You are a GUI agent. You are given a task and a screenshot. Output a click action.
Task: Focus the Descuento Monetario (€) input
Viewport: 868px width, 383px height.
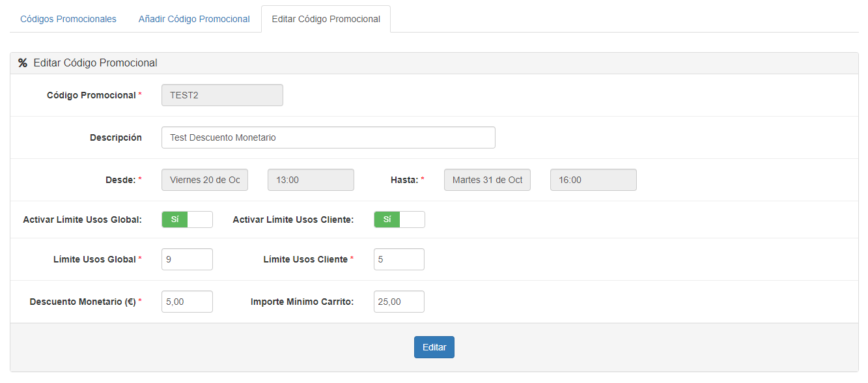(x=187, y=302)
